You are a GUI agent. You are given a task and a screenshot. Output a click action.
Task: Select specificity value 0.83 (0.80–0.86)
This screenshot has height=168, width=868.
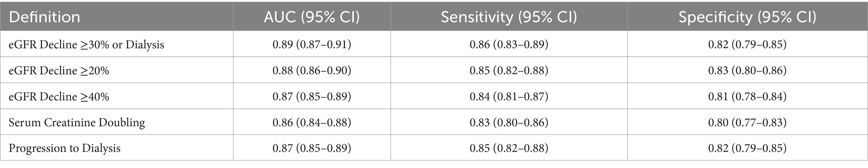tap(747, 71)
